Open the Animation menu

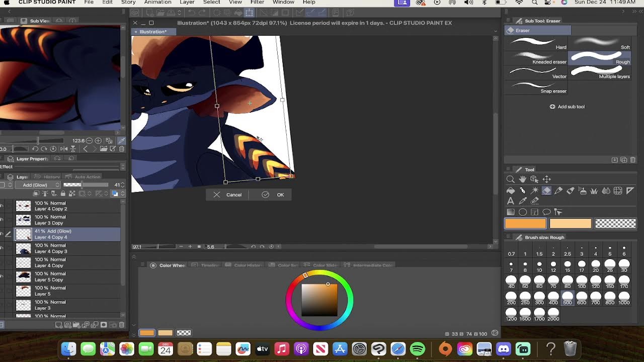coord(158,3)
